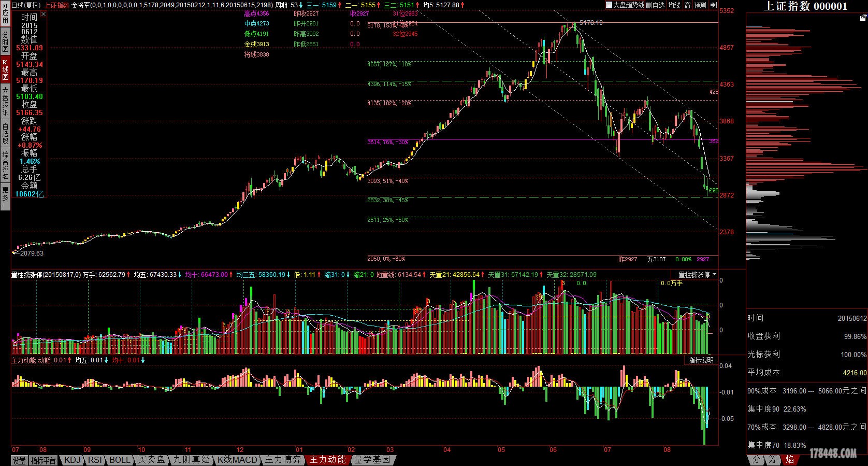Click the 上证指数 label in chart header
The height and width of the screenshot is (466, 868).
coord(56,5)
